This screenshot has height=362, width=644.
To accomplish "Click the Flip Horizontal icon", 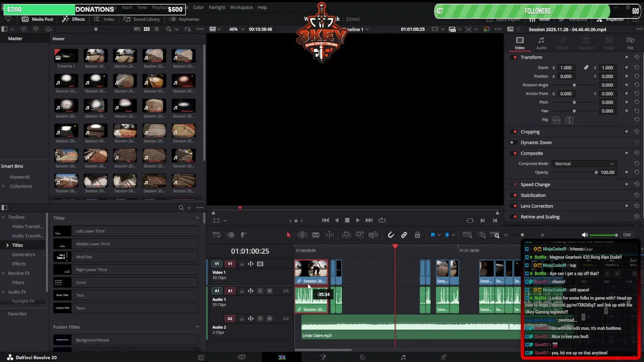I will tap(556, 120).
